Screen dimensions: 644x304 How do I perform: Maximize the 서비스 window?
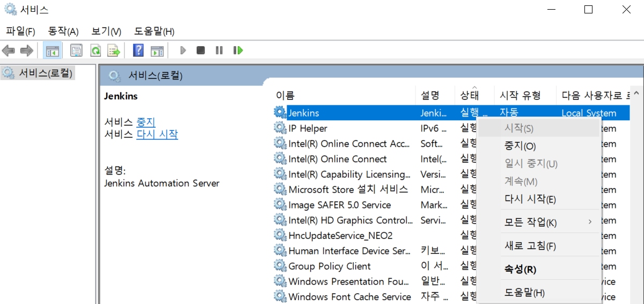click(x=588, y=10)
